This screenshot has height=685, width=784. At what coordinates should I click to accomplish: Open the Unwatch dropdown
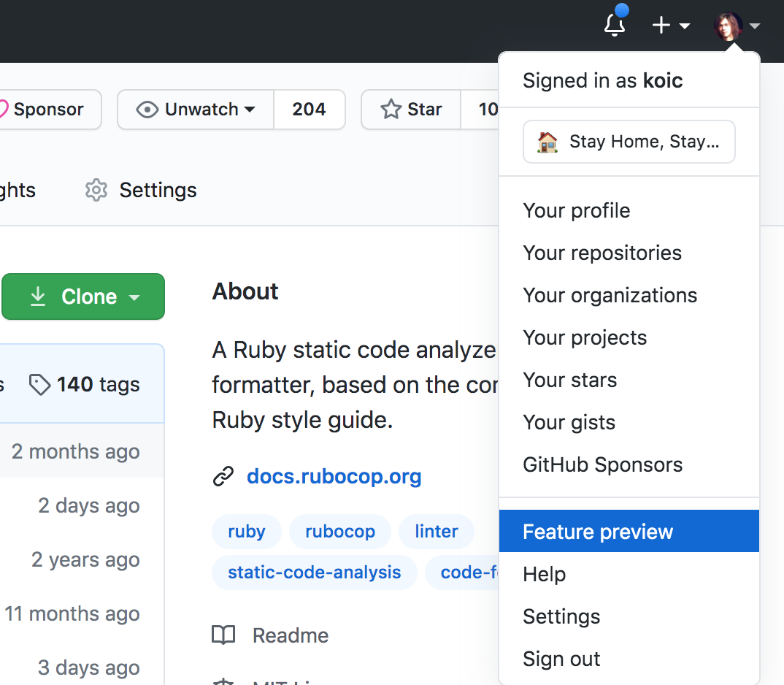point(194,109)
